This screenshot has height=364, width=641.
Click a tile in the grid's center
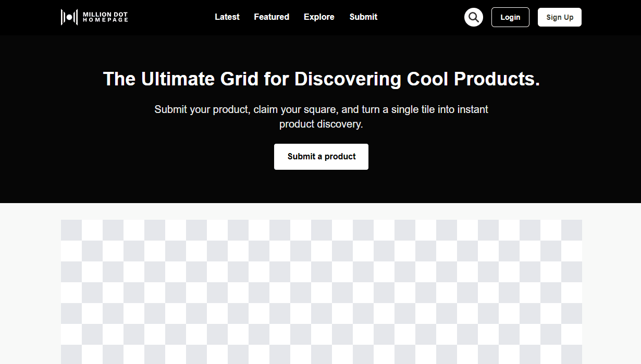pyautogui.click(x=322, y=292)
